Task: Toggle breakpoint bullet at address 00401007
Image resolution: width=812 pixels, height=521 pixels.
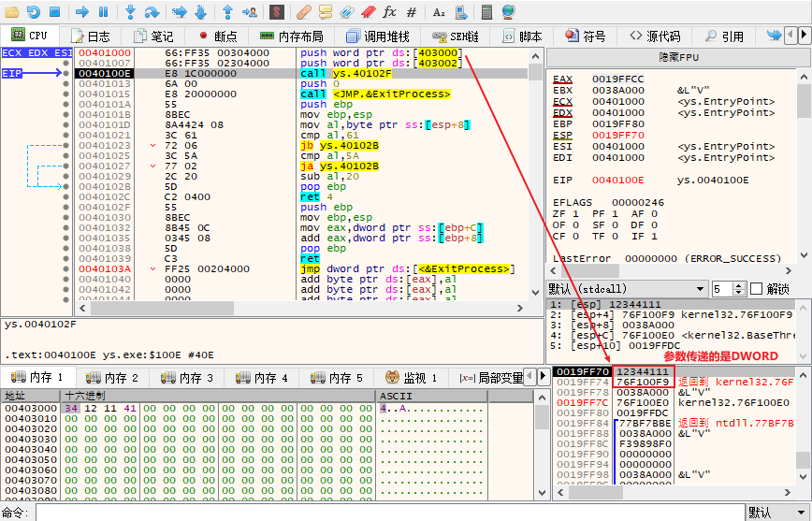Action: click(x=65, y=64)
